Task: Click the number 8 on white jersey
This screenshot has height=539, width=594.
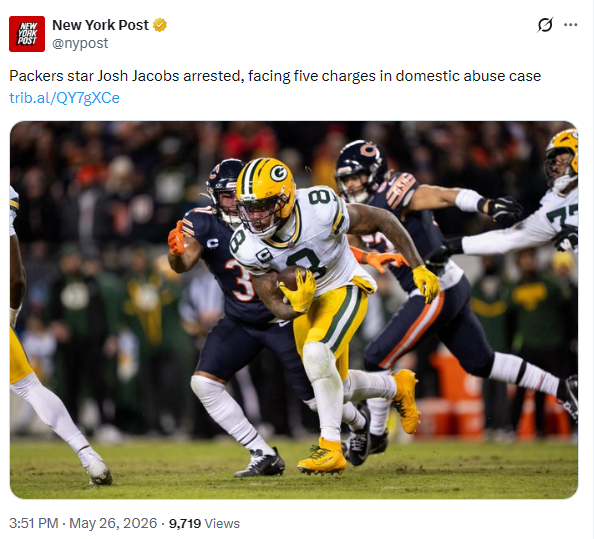Action: pos(308,262)
